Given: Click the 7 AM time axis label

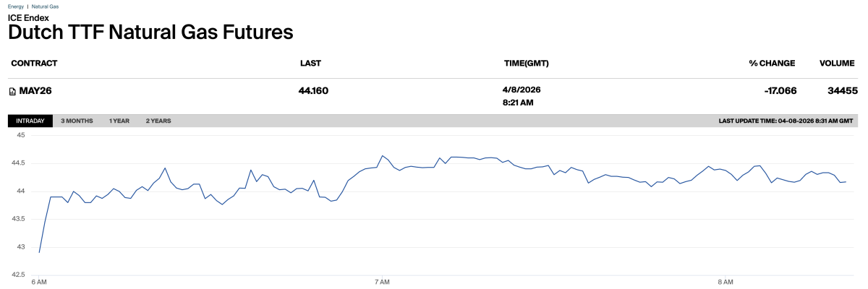Looking at the screenshot, I should 382,281.
